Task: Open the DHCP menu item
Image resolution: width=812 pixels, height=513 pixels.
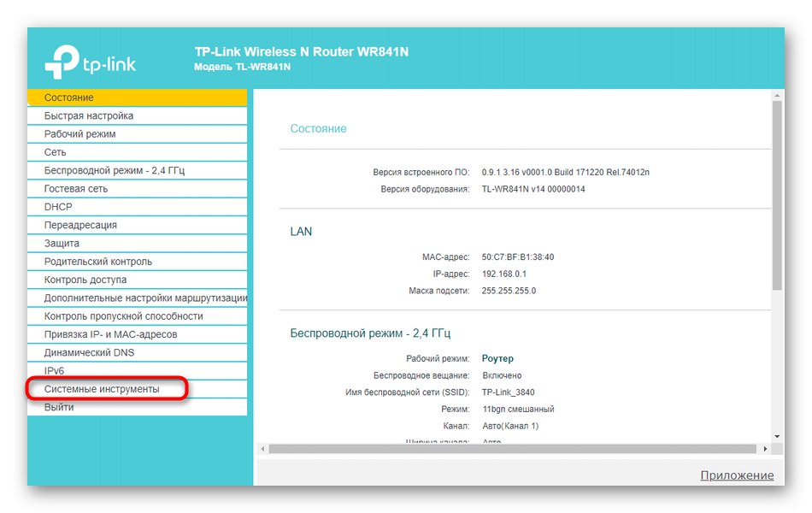Action: (138, 207)
